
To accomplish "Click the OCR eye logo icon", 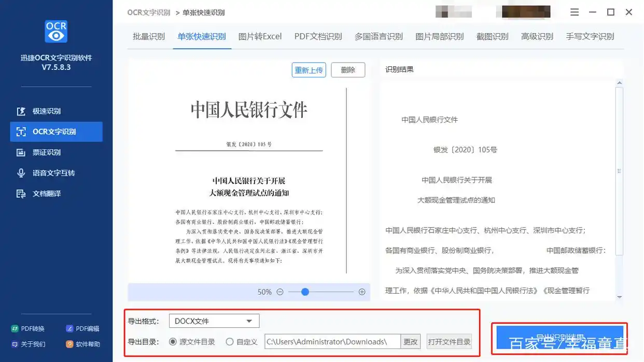I will 56,32.
